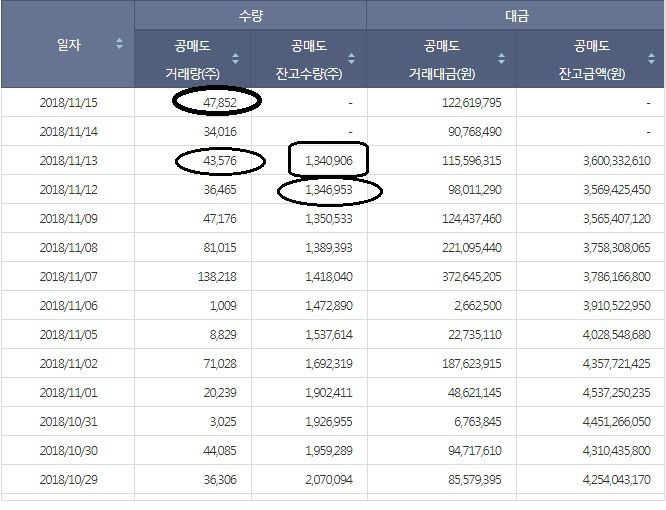Sort by 공매도 거래량(주) arrows
The image size is (666, 510).
pyautogui.click(x=235, y=58)
